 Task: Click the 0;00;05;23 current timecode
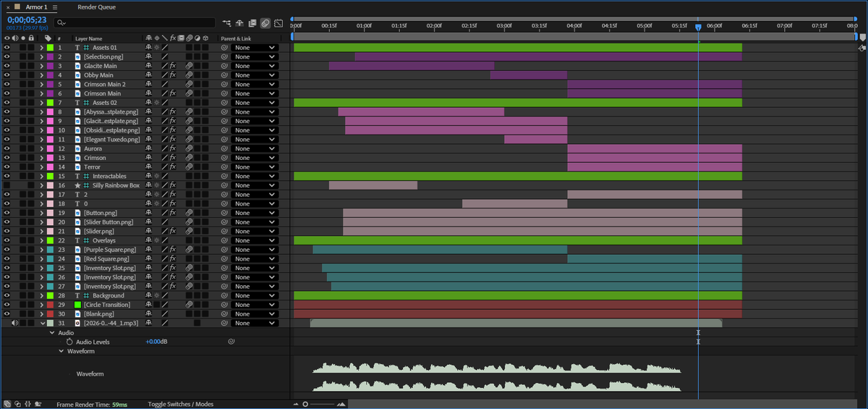26,20
